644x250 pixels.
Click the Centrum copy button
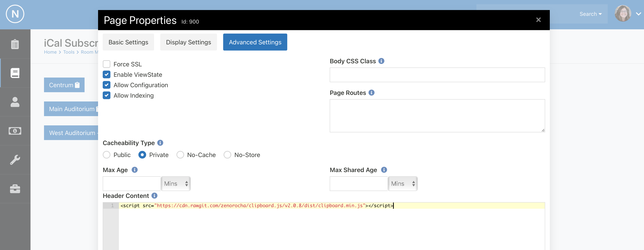(x=64, y=85)
